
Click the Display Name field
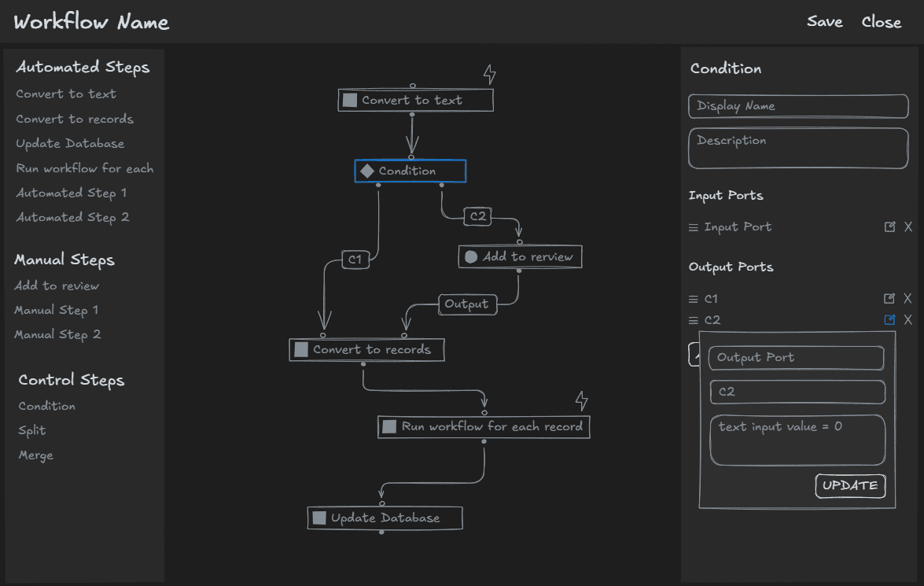point(797,105)
